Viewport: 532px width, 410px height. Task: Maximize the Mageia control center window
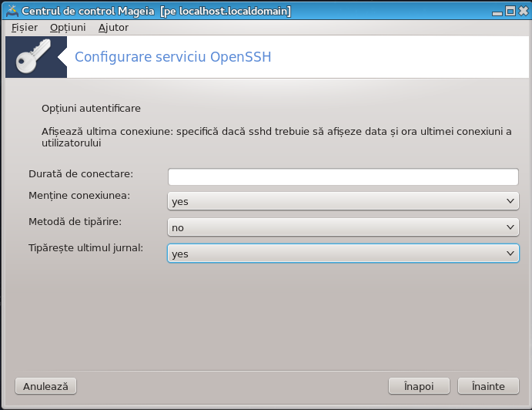510,12
